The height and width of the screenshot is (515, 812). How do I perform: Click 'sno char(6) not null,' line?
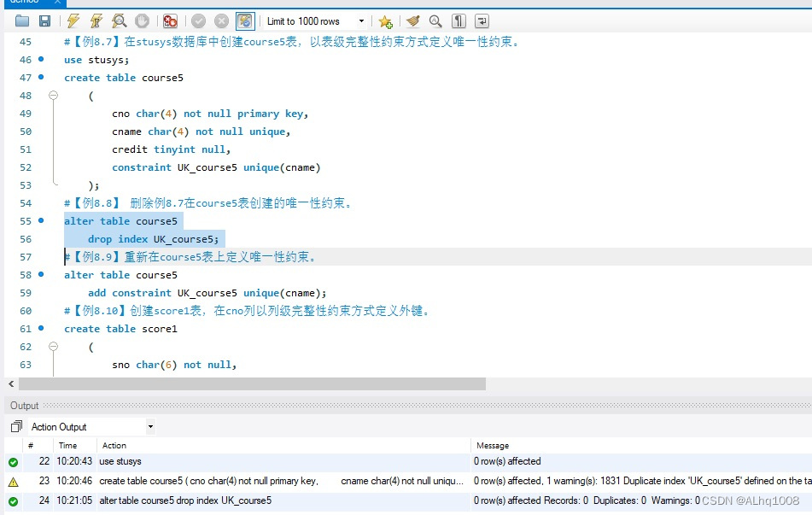coord(174,365)
